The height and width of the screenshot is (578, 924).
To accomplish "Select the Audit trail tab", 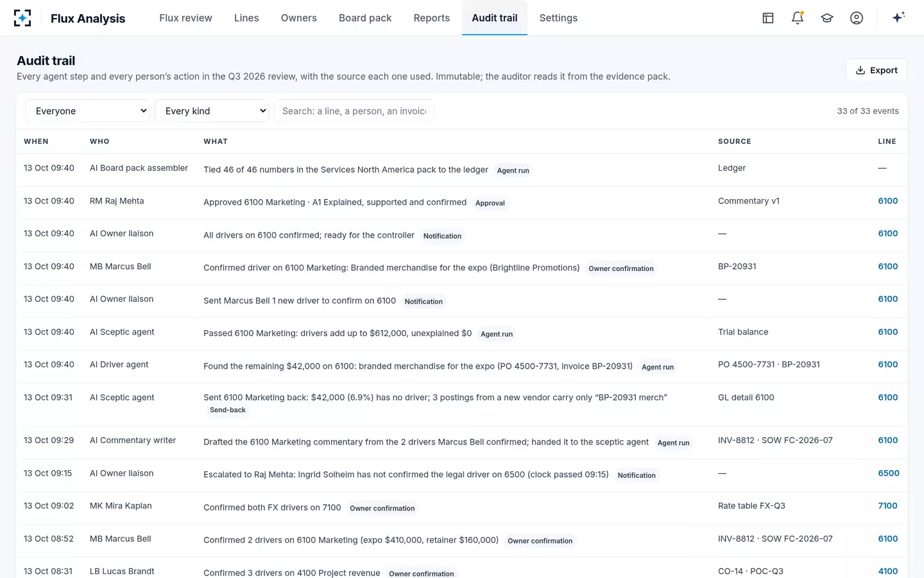I will (x=495, y=18).
